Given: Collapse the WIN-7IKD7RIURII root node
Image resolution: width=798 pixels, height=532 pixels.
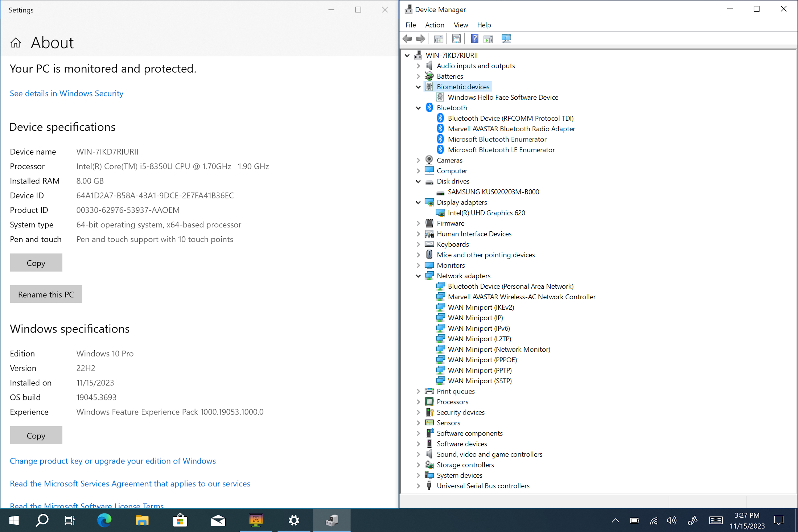Looking at the screenshot, I should coord(407,55).
